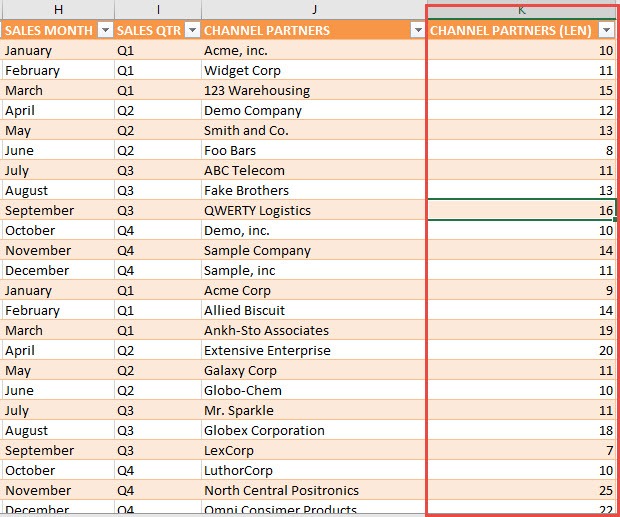Select the Q4 cell in Demo, inc. row
Viewport: 620px width, 517px height.
tap(158, 230)
